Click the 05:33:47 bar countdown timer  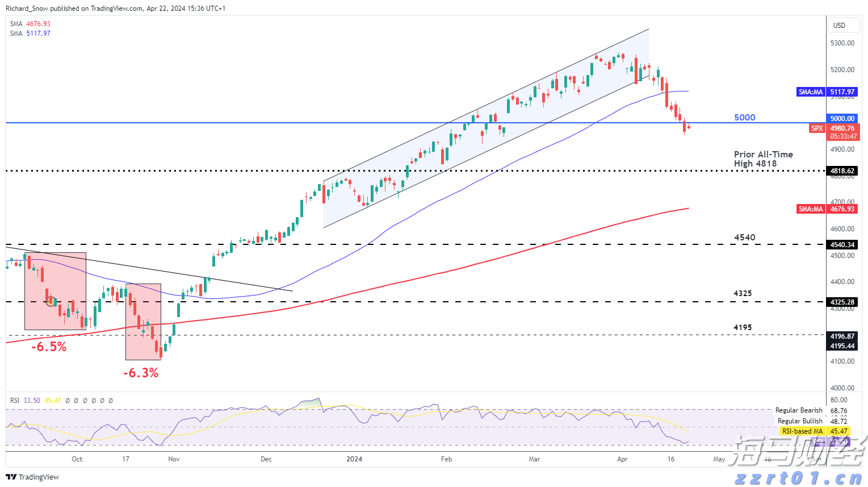(x=843, y=136)
